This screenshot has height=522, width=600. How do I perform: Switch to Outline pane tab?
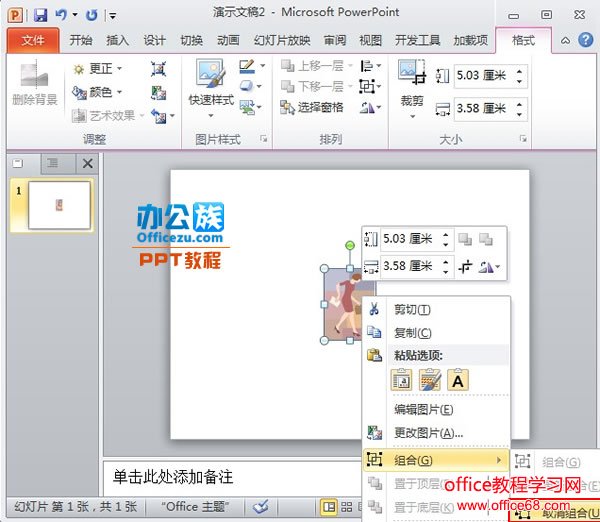coord(52,163)
